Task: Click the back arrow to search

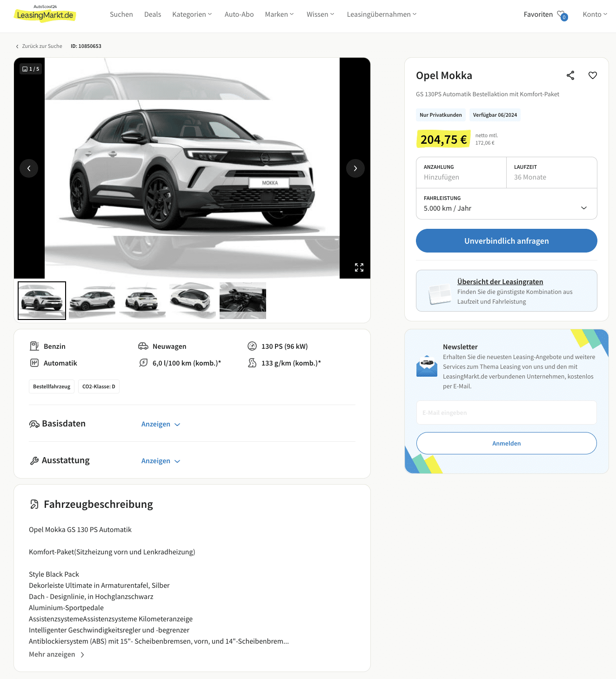Action: pyautogui.click(x=17, y=47)
